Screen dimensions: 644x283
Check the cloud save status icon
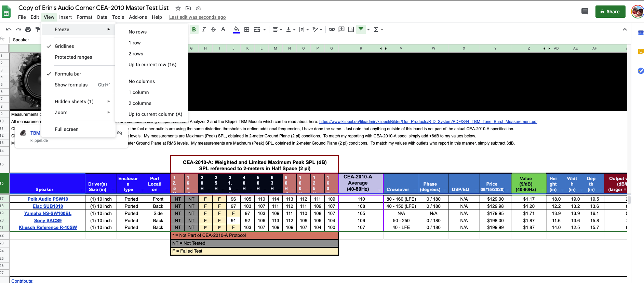(x=199, y=8)
